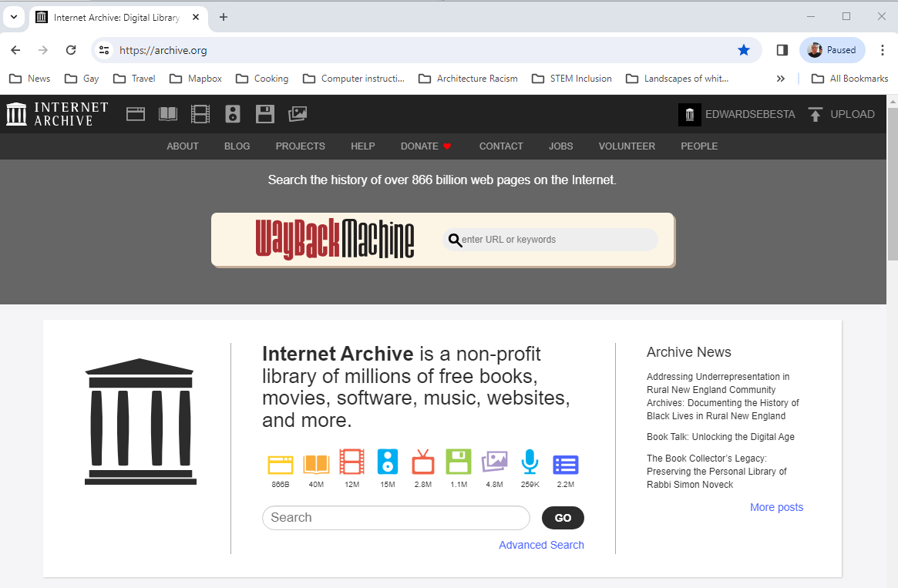
Task: Open the orange books icon labeled 40M
Action: pyautogui.click(x=316, y=464)
